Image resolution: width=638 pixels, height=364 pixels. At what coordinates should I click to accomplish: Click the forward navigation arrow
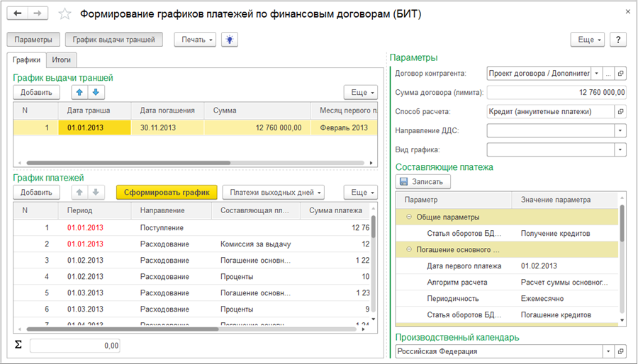(x=37, y=13)
